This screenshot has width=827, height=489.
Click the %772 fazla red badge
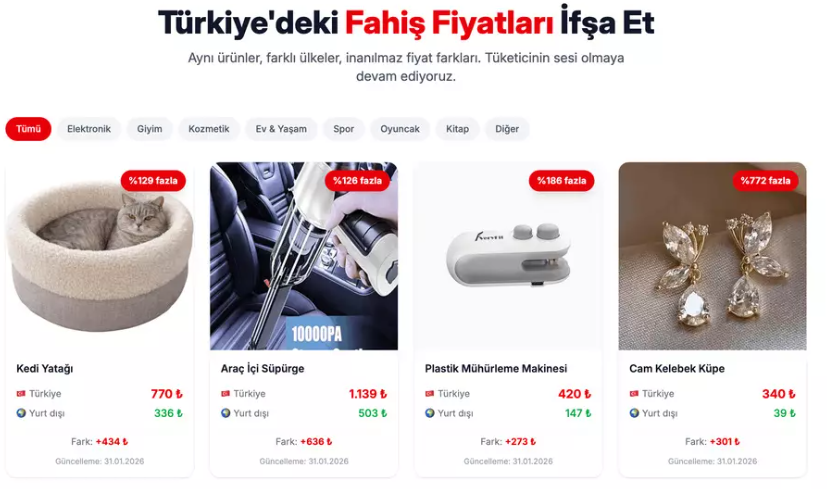pyautogui.click(x=765, y=181)
